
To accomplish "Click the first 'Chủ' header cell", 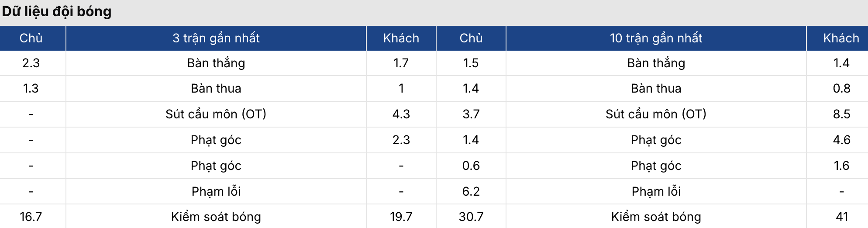I will pos(31,38).
